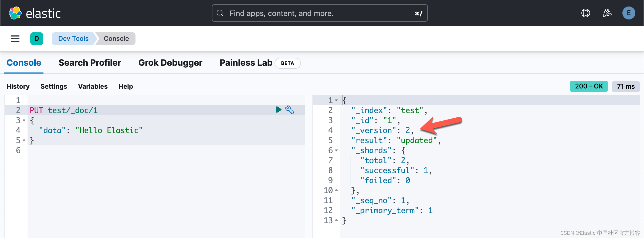Go to Dev Tools breadcrumb
Viewport: 644px width, 238px height.
click(73, 39)
